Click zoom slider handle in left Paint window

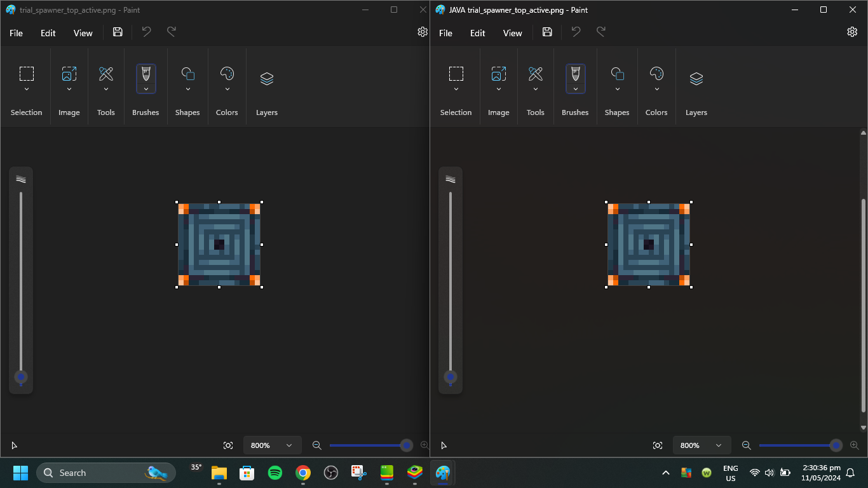pyautogui.click(x=407, y=445)
